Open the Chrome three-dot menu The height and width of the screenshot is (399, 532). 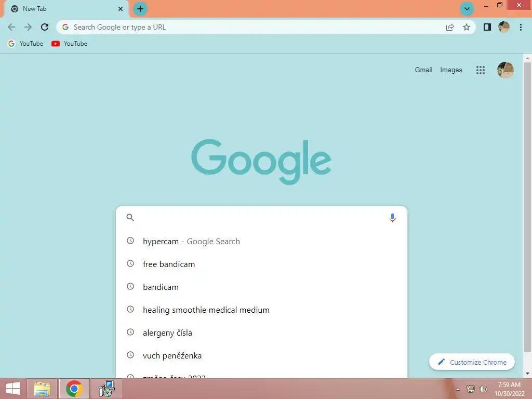pyautogui.click(x=521, y=27)
